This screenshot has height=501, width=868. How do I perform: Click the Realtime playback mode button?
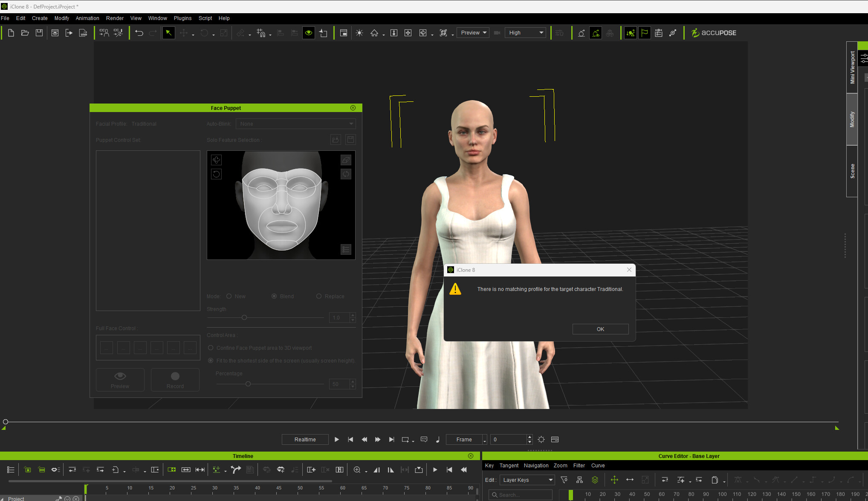point(305,440)
